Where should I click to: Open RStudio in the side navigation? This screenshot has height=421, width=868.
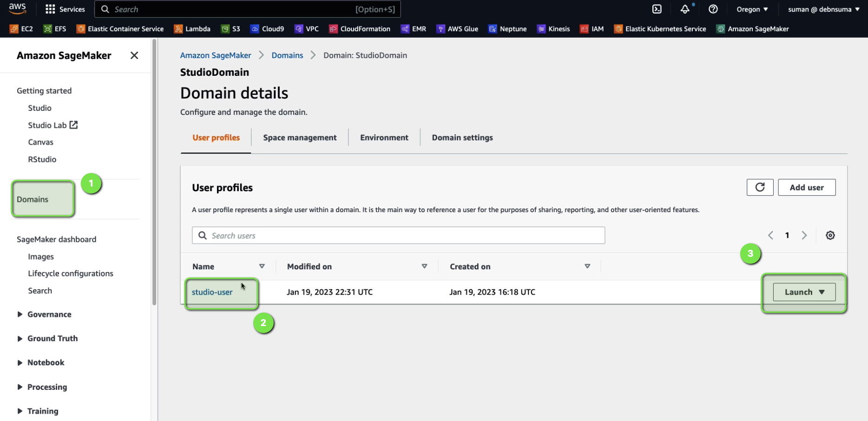click(x=42, y=159)
